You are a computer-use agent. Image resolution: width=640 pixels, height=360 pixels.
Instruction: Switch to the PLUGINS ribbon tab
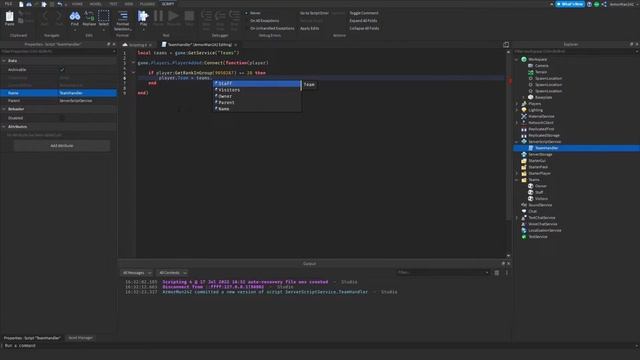(x=147, y=4)
